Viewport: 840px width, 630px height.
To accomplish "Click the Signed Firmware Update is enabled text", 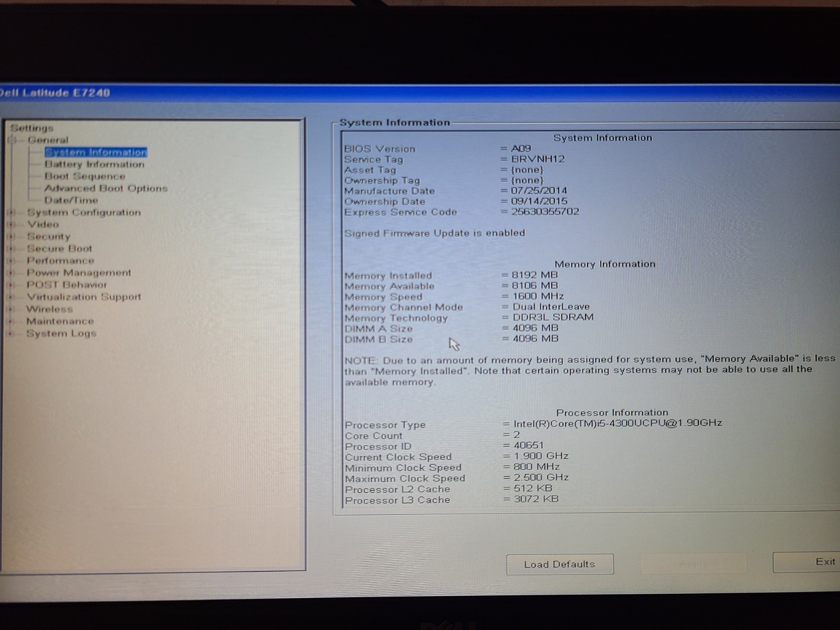I will [x=435, y=233].
